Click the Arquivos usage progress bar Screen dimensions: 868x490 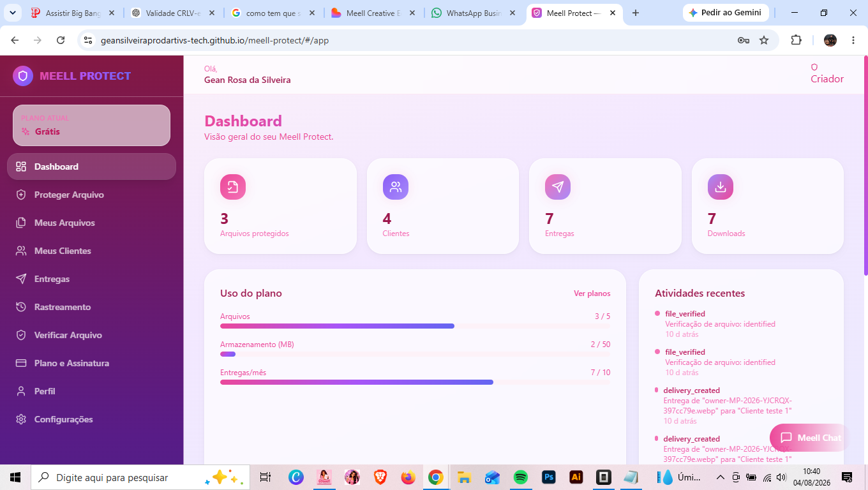tap(415, 326)
